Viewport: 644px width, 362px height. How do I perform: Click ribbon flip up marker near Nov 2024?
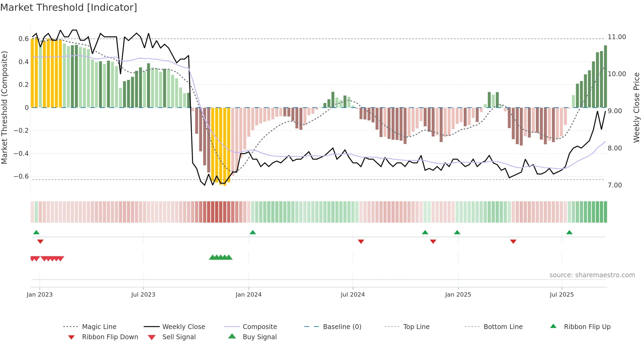pos(425,232)
